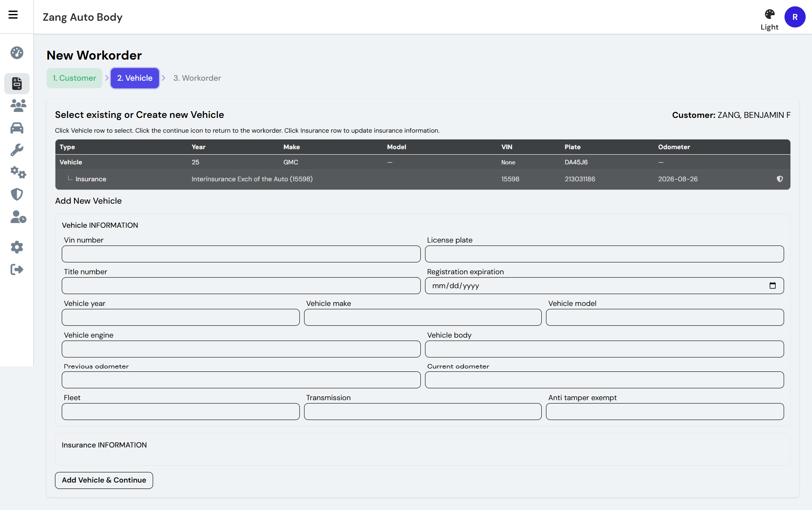Select the 2. Vehicle step
The image size is (812, 510).
tap(135, 78)
